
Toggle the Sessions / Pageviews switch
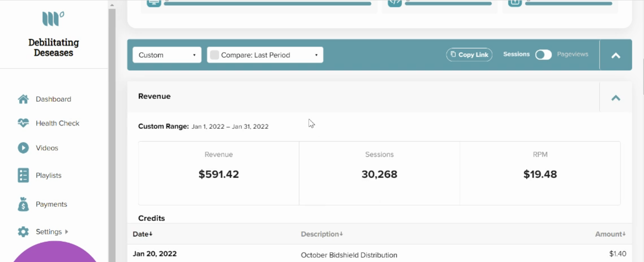[543, 55]
